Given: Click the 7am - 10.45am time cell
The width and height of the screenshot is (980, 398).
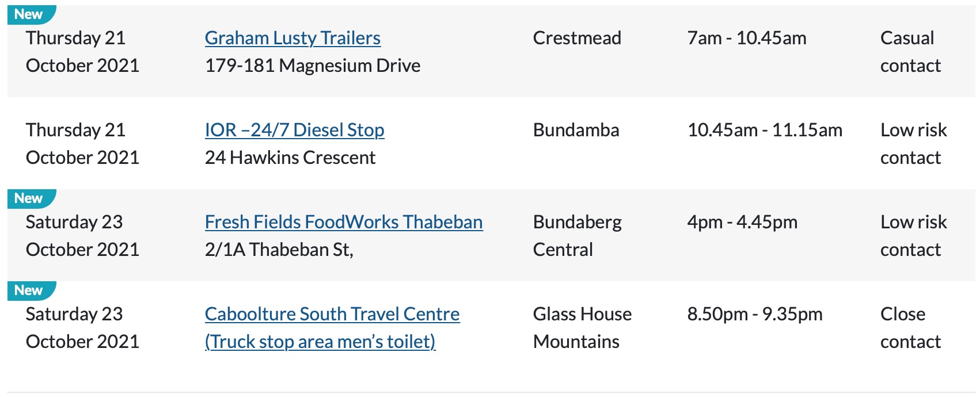Looking at the screenshot, I should (747, 38).
